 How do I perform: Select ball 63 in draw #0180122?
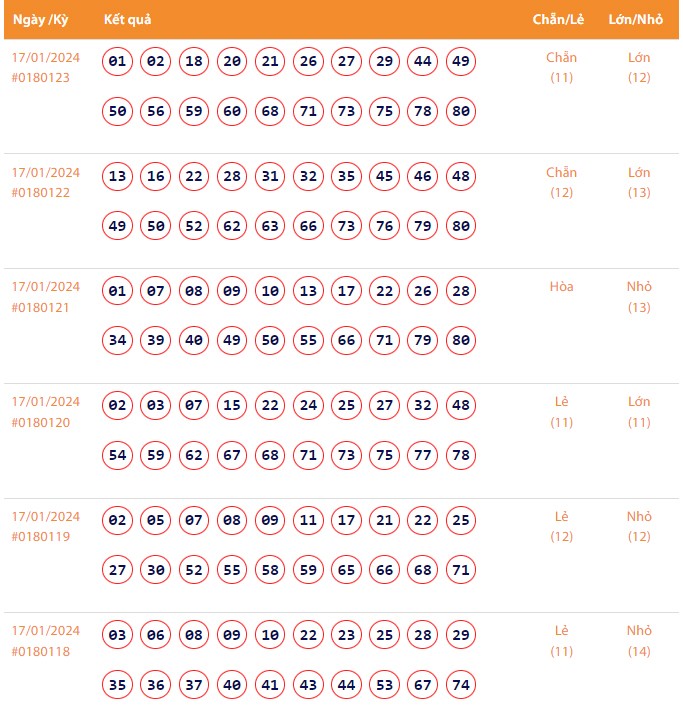(270, 226)
